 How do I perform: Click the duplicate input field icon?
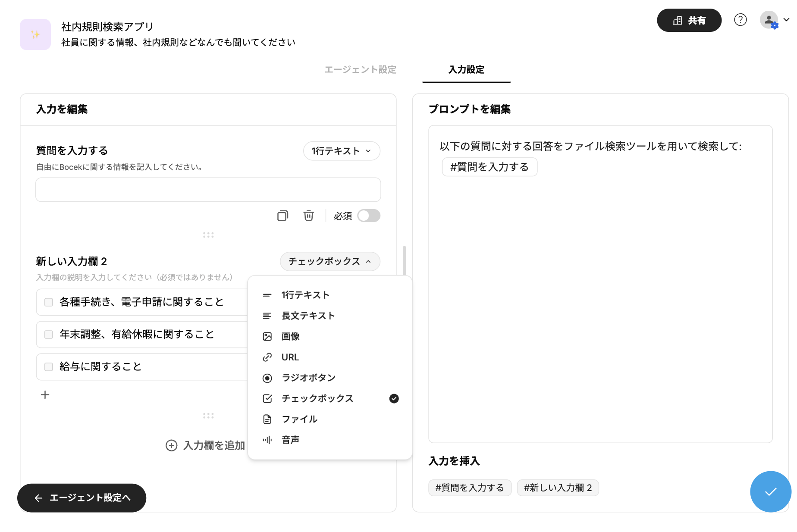(282, 216)
